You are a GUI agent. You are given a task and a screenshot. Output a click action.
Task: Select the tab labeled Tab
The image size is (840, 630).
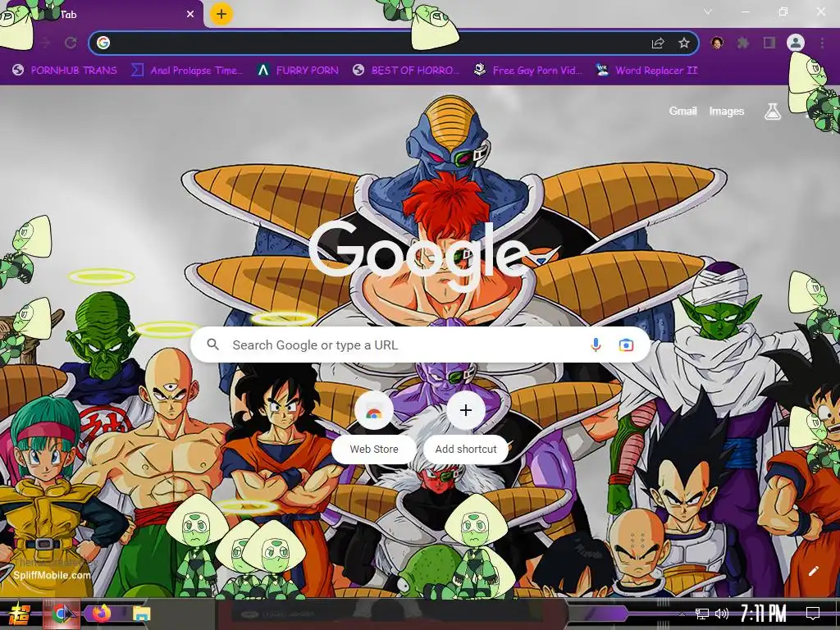102,15
